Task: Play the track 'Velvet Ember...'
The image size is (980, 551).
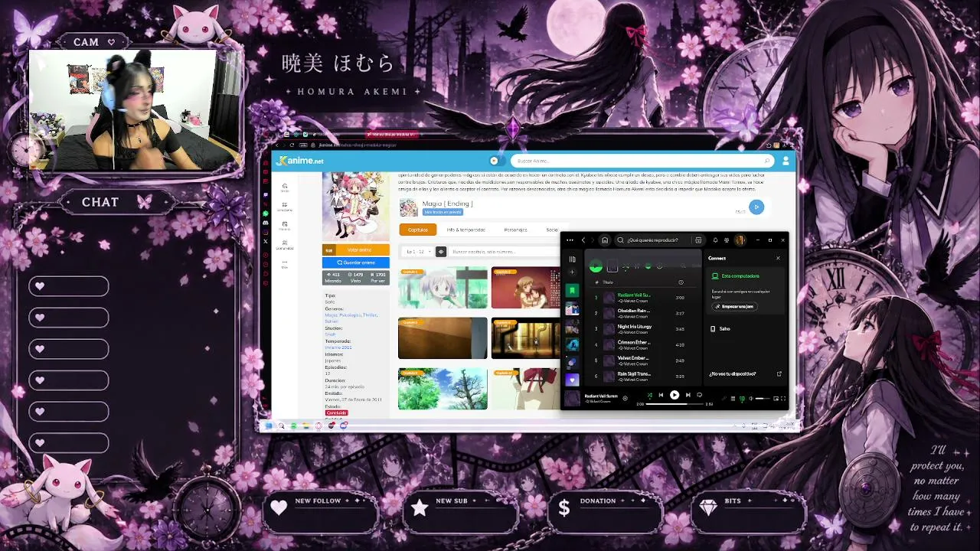Action: pyautogui.click(x=633, y=358)
